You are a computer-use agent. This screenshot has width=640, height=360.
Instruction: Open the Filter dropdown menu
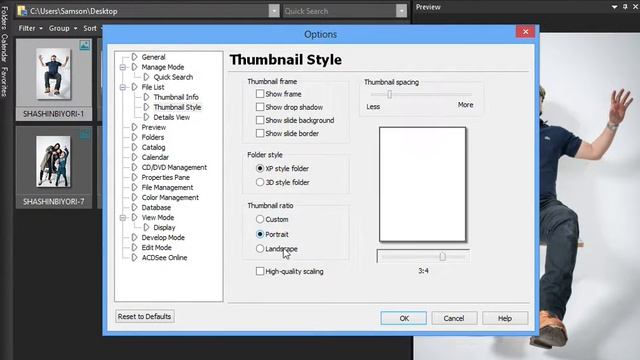30,28
